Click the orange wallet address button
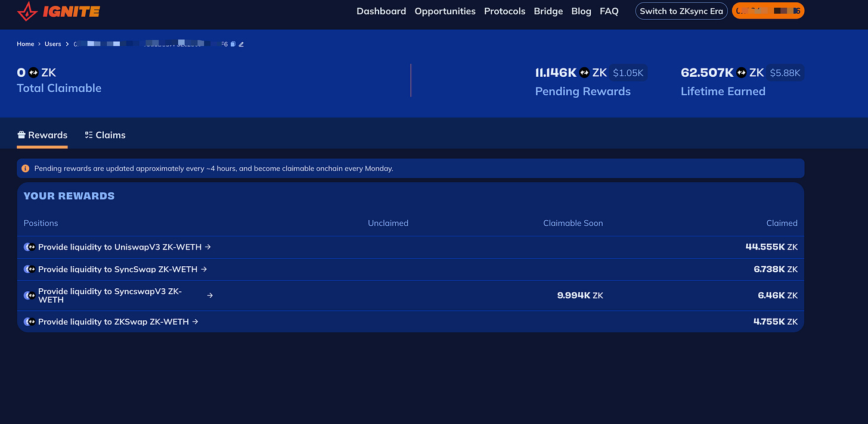 (x=768, y=11)
